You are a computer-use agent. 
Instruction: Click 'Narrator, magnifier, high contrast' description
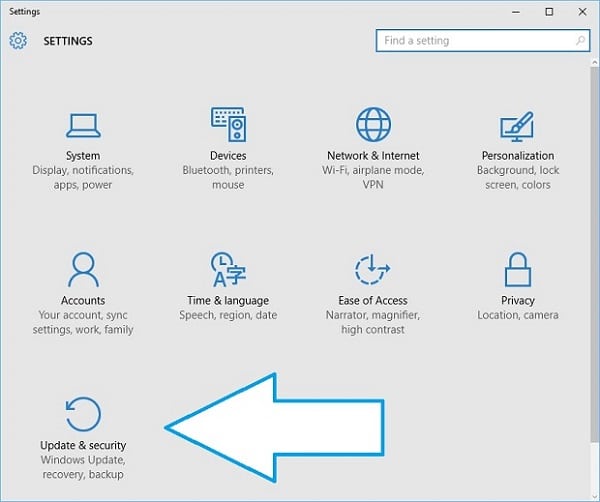click(x=373, y=322)
